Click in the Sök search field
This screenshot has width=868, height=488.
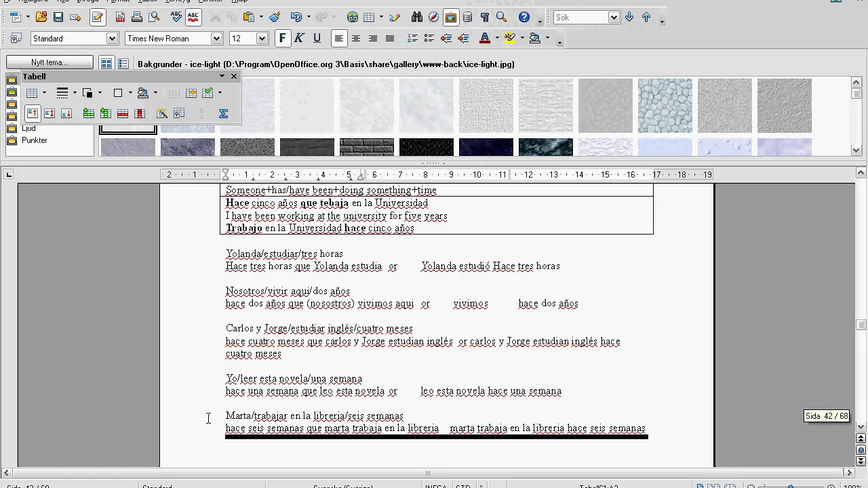point(580,18)
